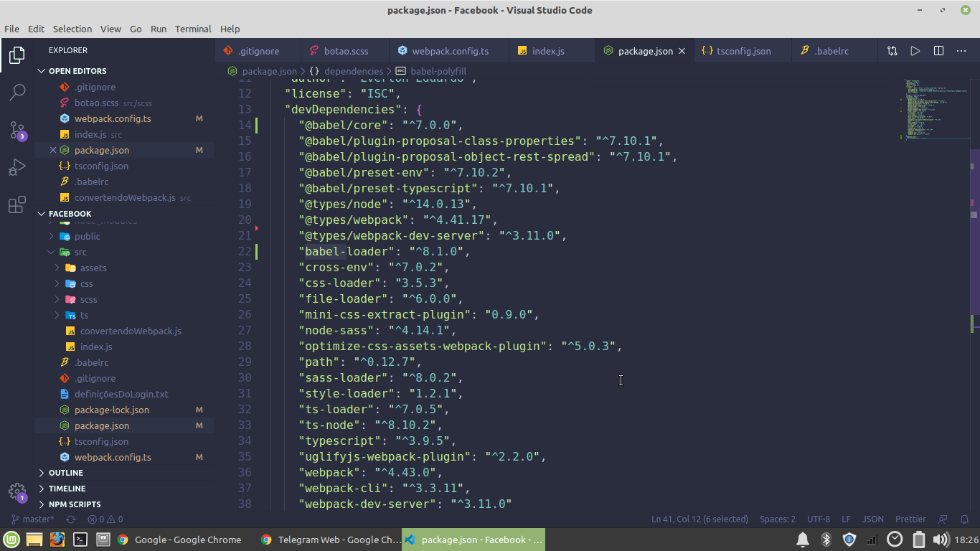Switch to the index.js tab
980x551 pixels.
pos(552,51)
